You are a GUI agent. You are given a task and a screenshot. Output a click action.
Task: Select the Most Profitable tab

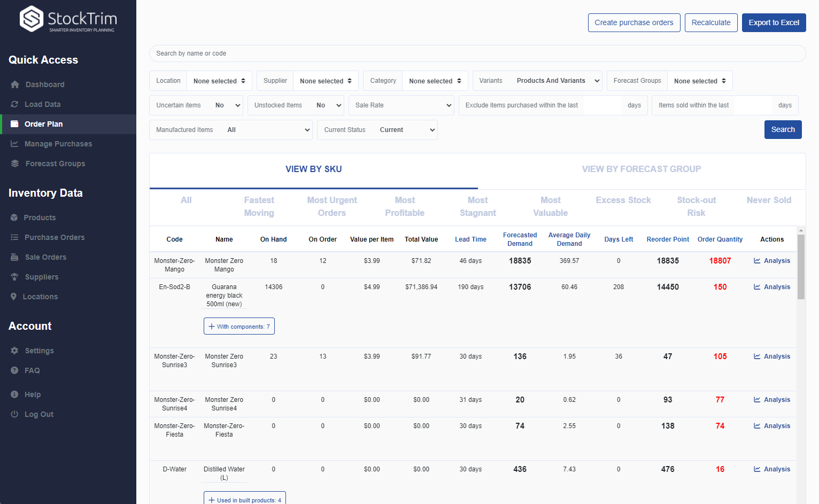405,206
